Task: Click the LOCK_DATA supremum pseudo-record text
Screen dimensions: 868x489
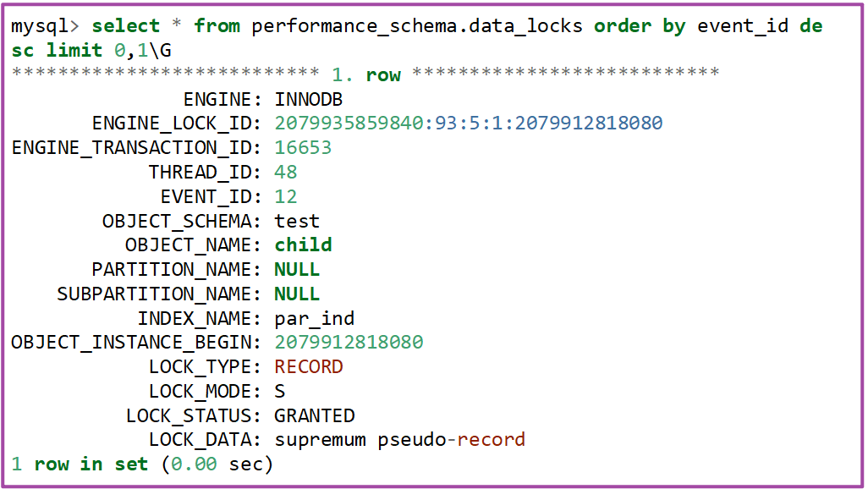Action: [399, 440]
